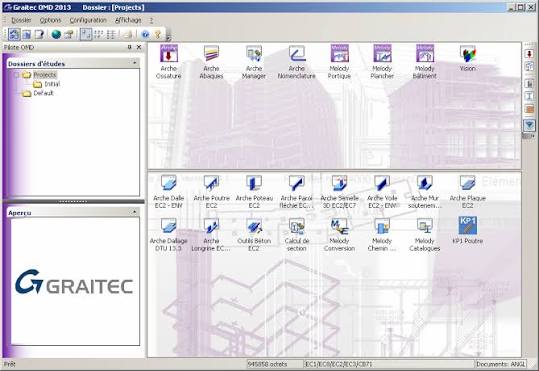The image size is (539, 371).
Task: Click the I-beam icon in right sidebar
Action: [529, 96]
